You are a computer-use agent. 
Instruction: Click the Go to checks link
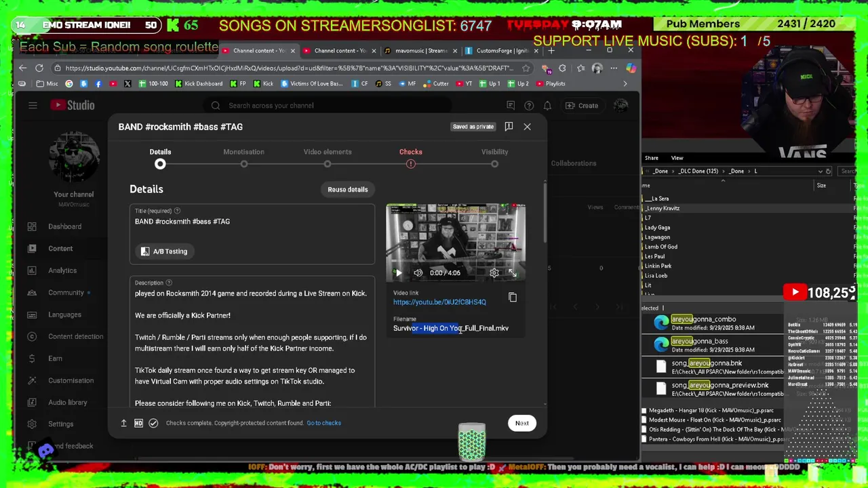[323, 423]
